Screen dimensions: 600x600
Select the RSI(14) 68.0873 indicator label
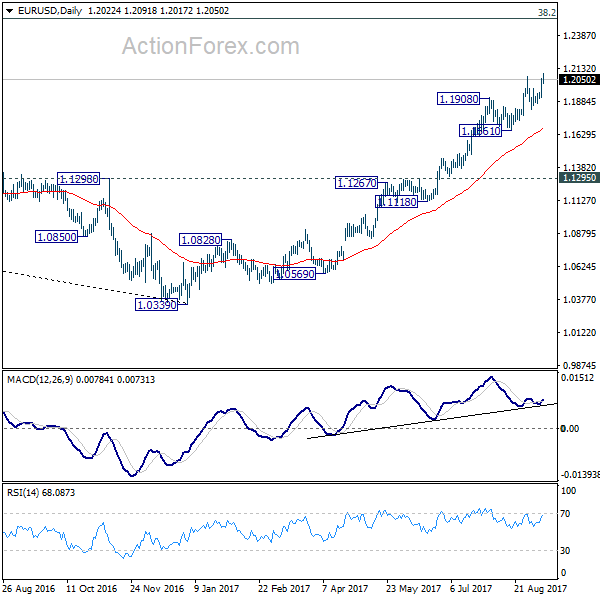click(x=41, y=492)
